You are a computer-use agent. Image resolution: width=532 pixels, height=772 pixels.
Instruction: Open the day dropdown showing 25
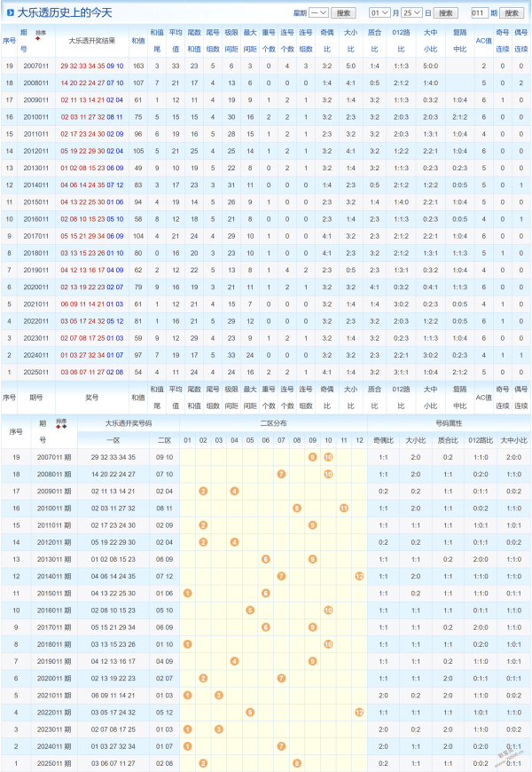pyautogui.click(x=411, y=13)
